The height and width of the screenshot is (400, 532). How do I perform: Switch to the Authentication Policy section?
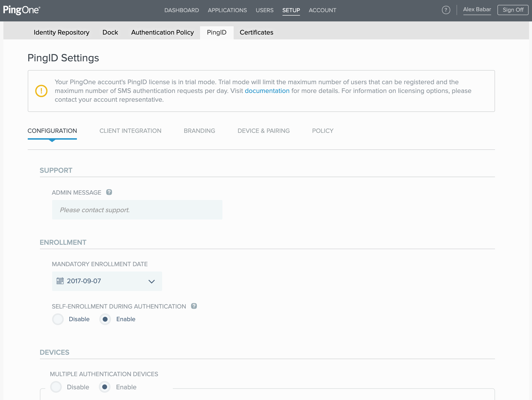(x=162, y=32)
